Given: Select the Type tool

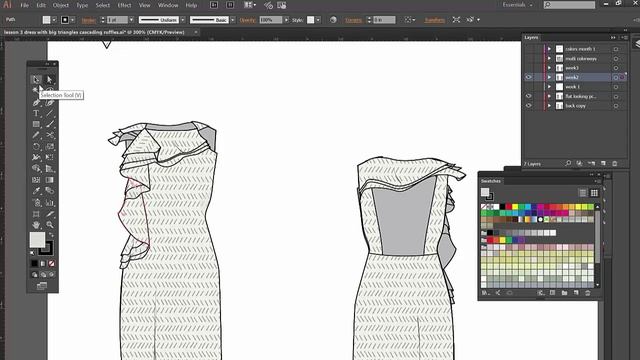Looking at the screenshot, I should (x=36, y=113).
